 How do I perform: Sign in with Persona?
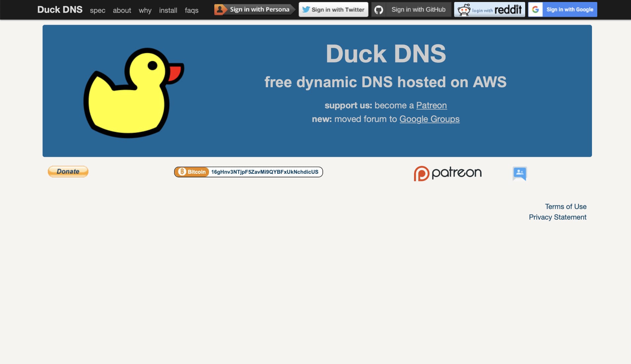pyautogui.click(x=254, y=10)
